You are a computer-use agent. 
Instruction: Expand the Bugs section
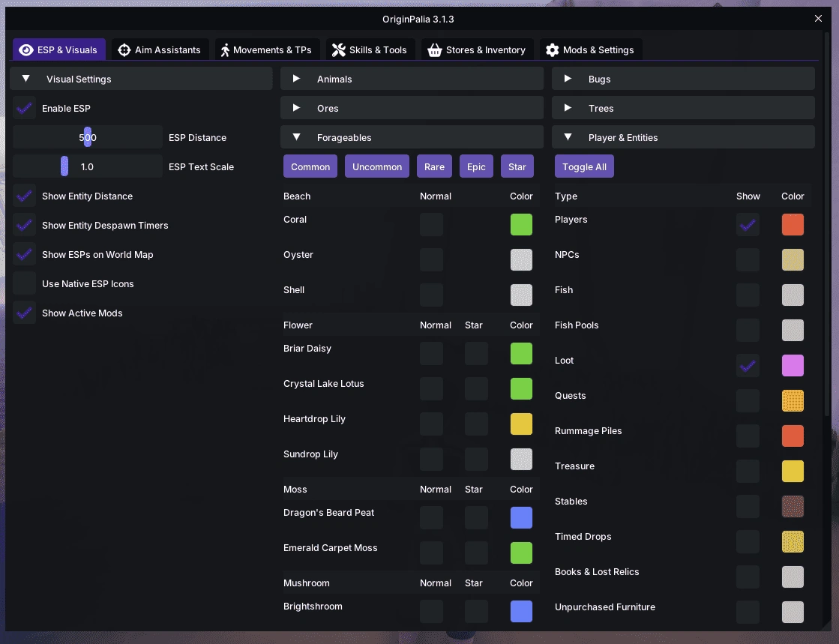click(x=683, y=79)
